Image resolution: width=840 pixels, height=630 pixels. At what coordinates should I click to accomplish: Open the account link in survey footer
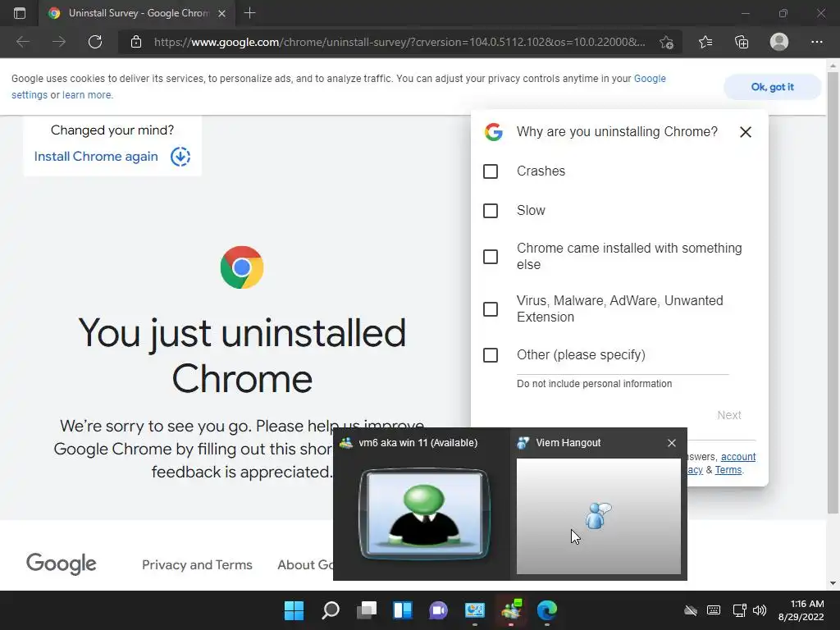pos(738,457)
